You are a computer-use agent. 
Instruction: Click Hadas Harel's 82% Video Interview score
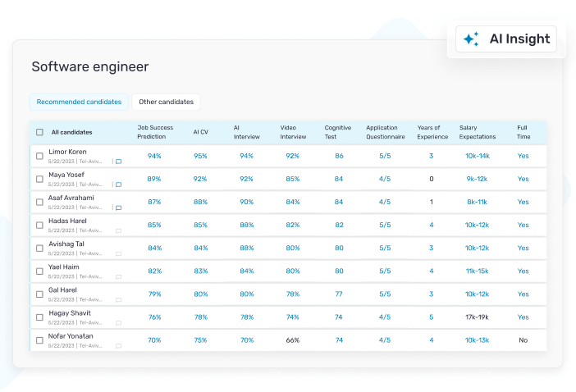[x=293, y=225]
